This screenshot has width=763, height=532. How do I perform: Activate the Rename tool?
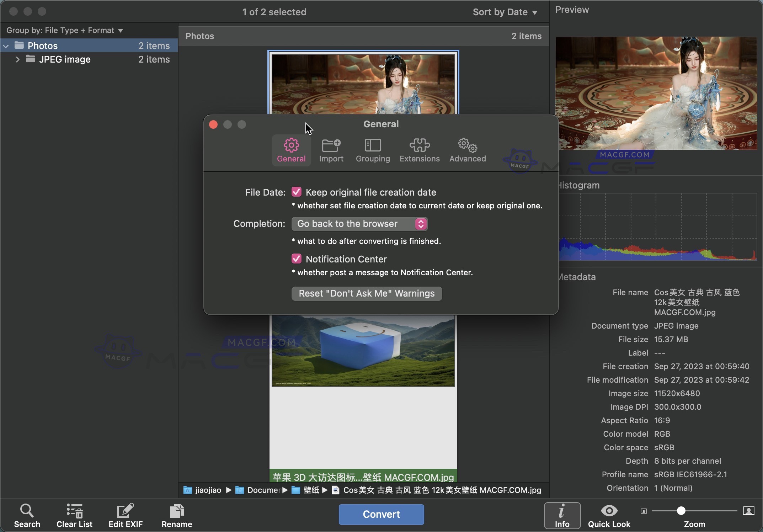[177, 515]
